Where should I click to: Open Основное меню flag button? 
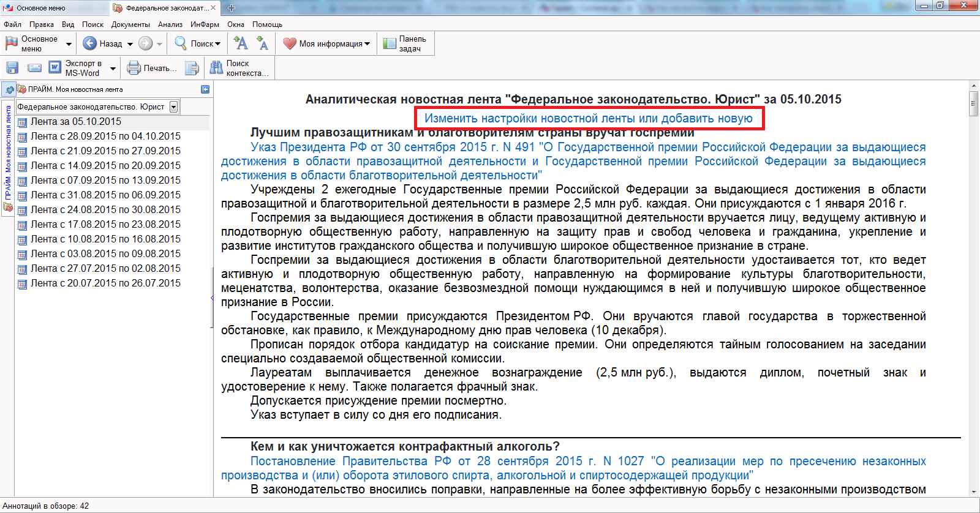coord(32,43)
